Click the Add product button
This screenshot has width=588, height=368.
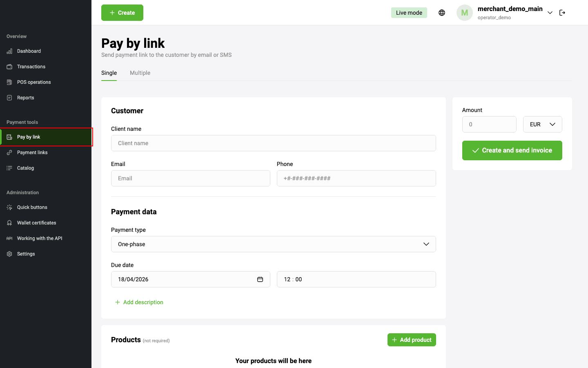[412, 340]
